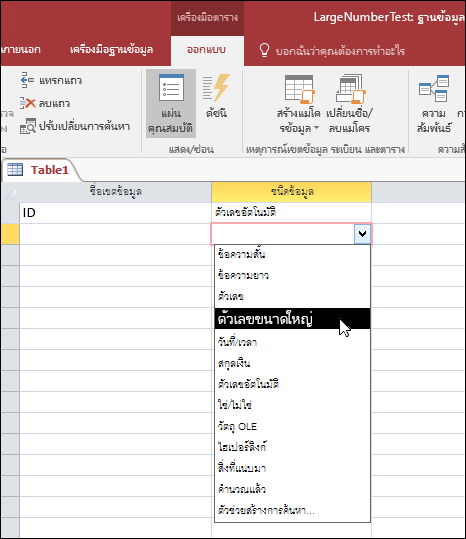Switch to the Design (ออกแบบ) ribbon tab
466x539 pixels.
207,50
